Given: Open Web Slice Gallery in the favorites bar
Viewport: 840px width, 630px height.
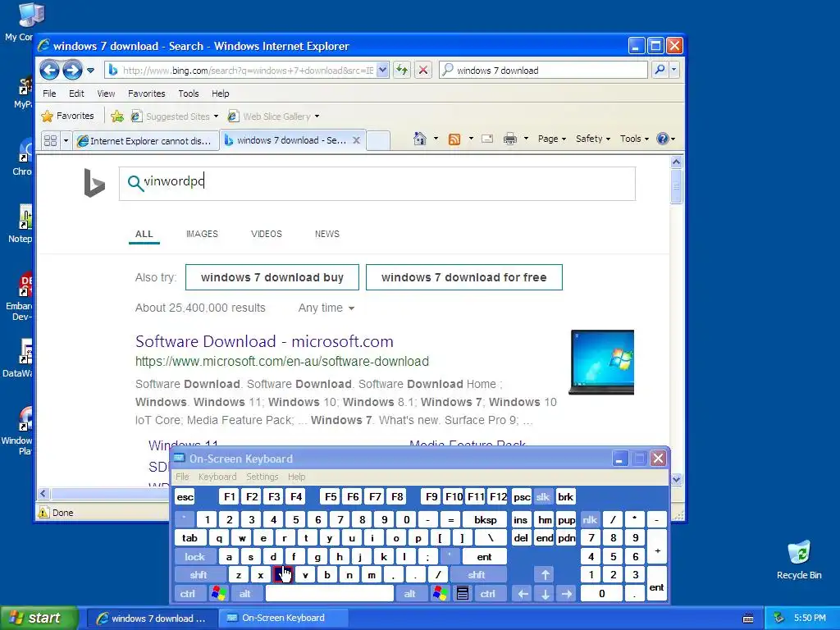Looking at the screenshot, I should pos(273,116).
